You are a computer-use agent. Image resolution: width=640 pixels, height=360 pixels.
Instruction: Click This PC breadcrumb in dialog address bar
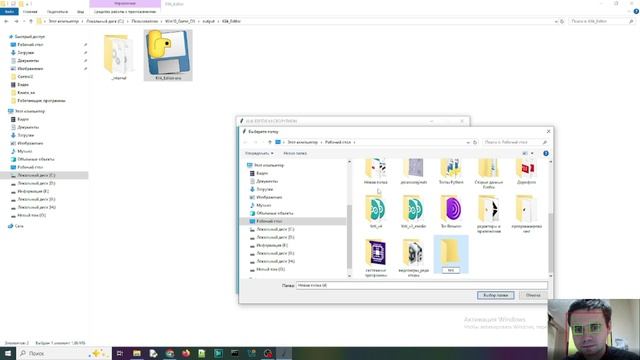pyautogui.click(x=302, y=142)
